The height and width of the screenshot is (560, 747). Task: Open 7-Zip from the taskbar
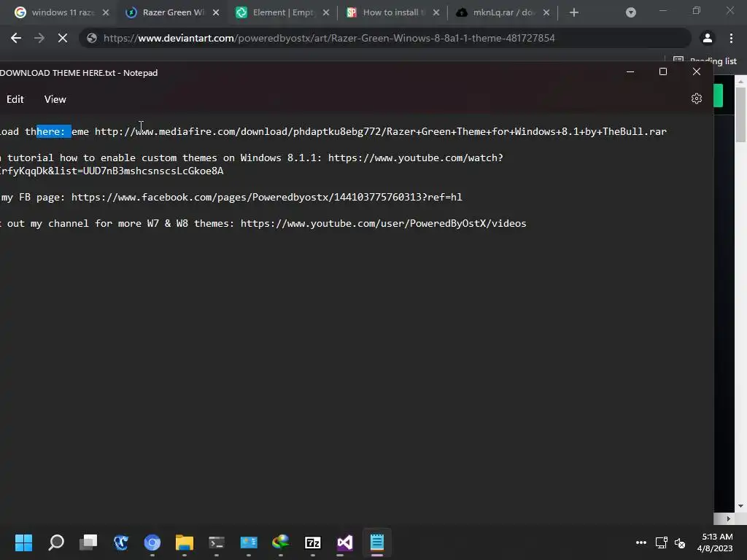tap(313, 542)
